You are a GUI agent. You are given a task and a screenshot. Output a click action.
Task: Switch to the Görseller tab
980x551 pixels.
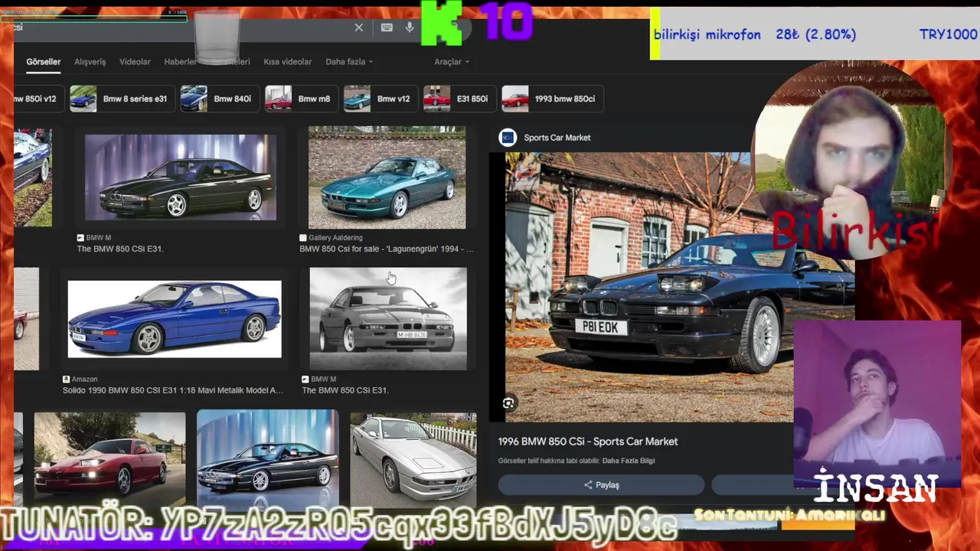(x=44, y=62)
